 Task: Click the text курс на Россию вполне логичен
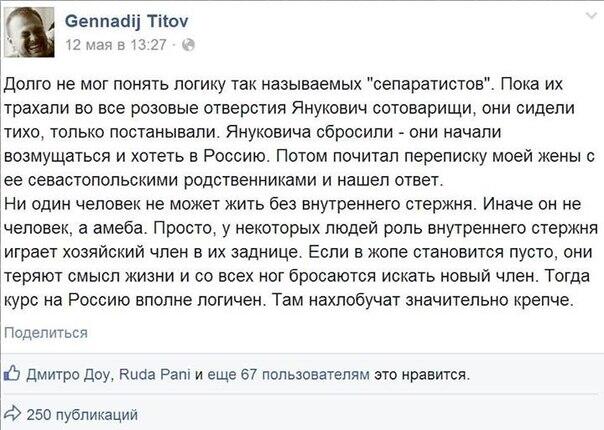coord(135,300)
